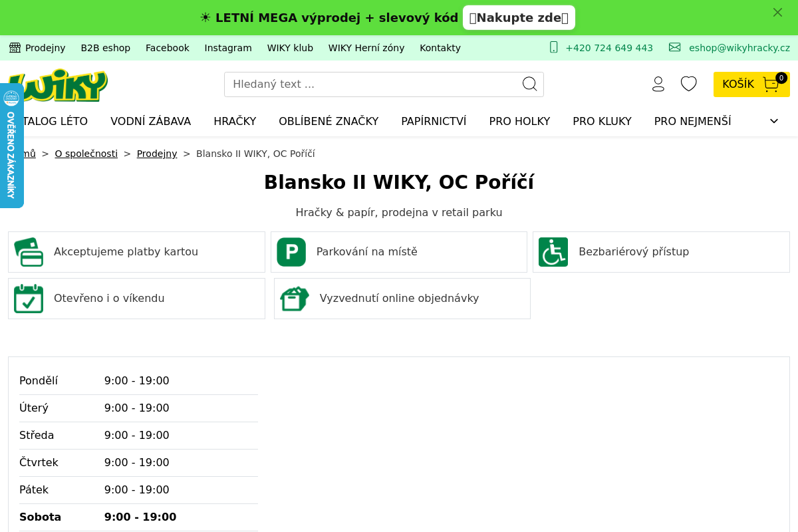Click the Středa opening hours row

(138, 436)
